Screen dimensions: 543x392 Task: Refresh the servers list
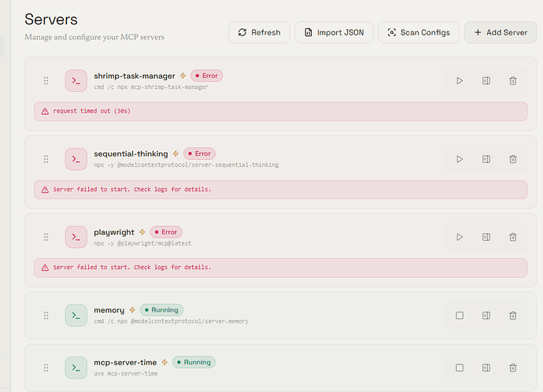(259, 32)
